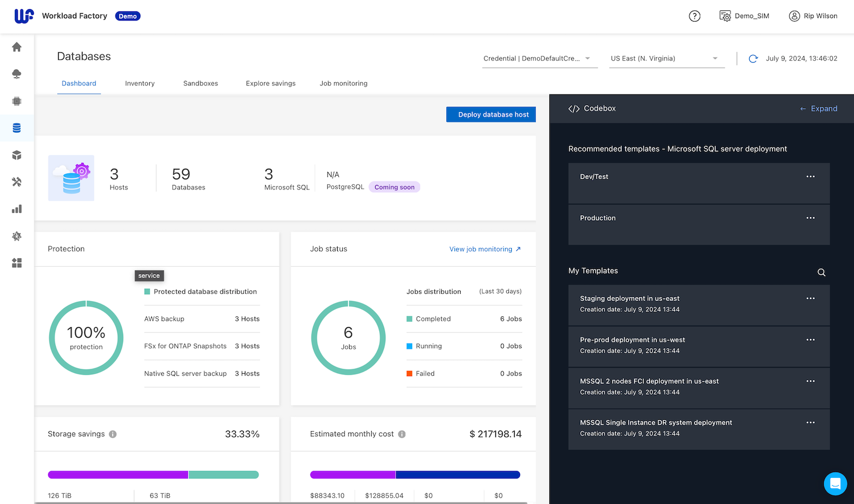Switch to the Inventory tab
Viewport: 854px width, 504px height.
pos(139,83)
